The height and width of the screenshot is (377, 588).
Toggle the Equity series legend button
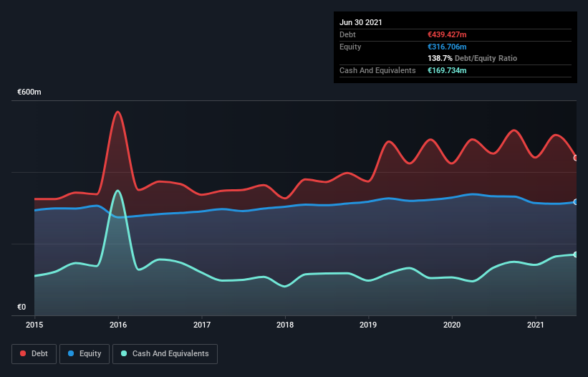(85, 354)
